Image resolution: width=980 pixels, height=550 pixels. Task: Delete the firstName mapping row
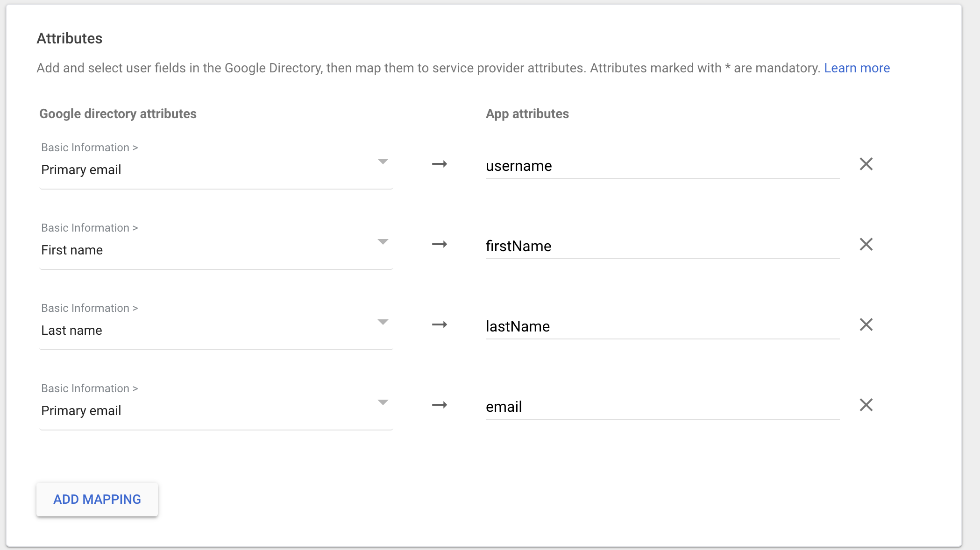tap(866, 244)
